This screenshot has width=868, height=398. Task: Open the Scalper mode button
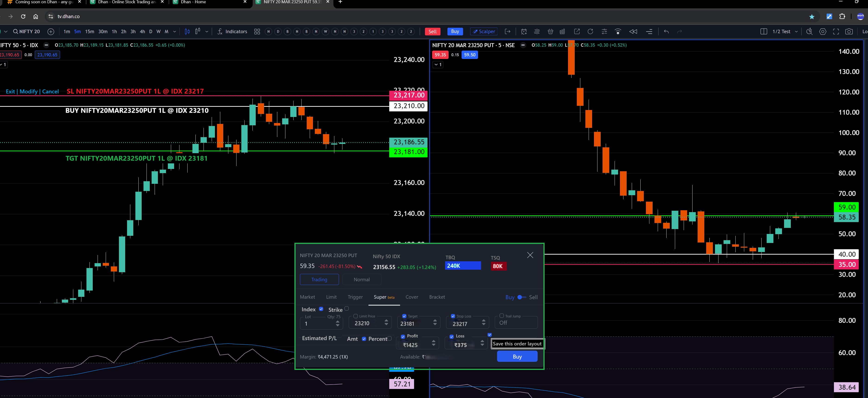pyautogui.click(x=484, y=31)
